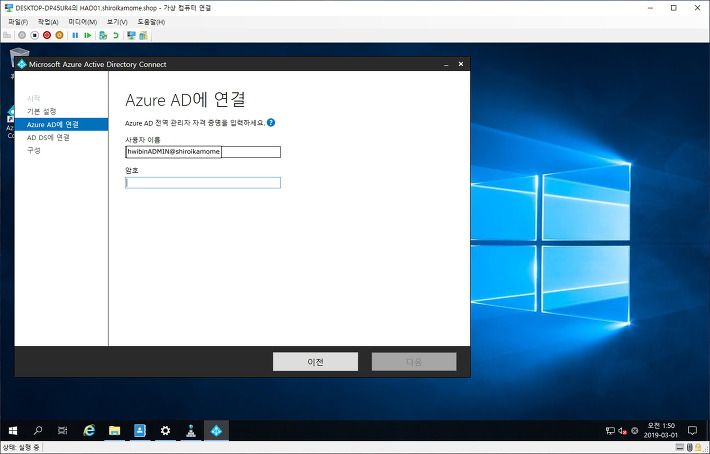
Task: Launch Internet Explorer from taskbar
Action: pos(89,430)
